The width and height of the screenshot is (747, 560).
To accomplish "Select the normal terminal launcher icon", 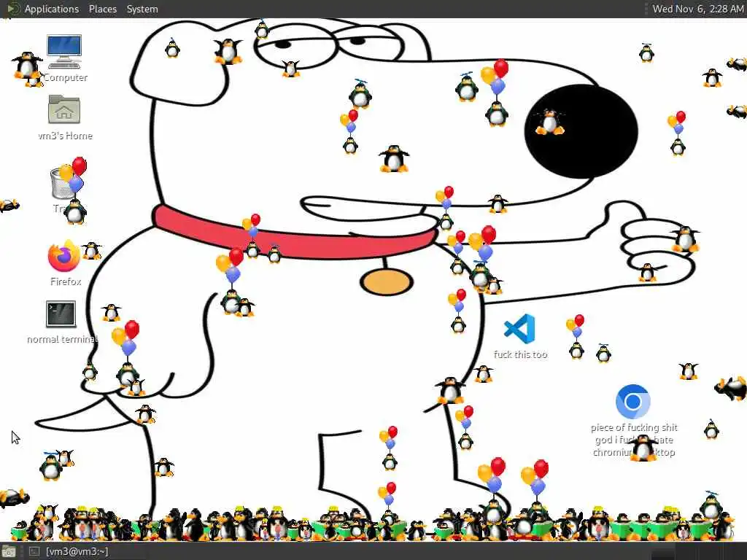I will [61, 314].
